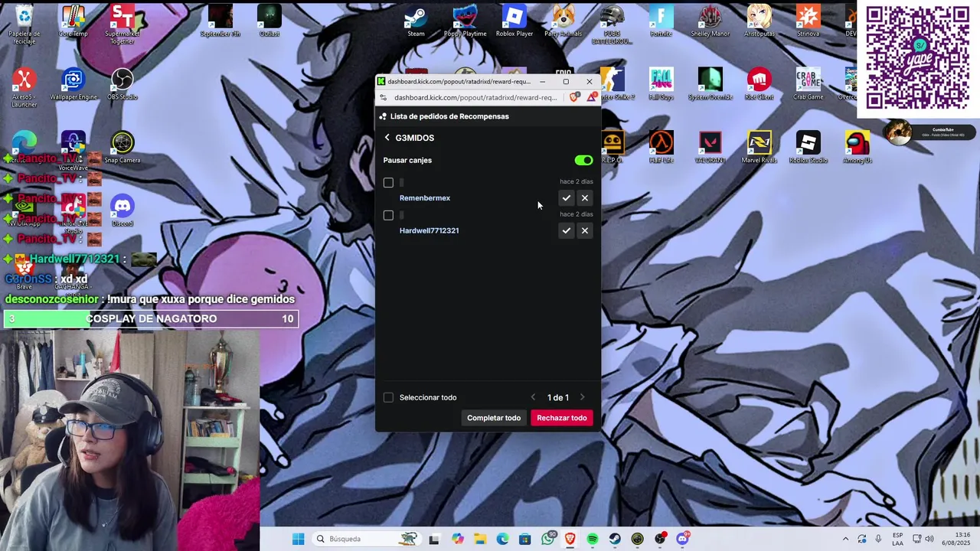Launch Fall Guys from the desktop

point(661,84)
